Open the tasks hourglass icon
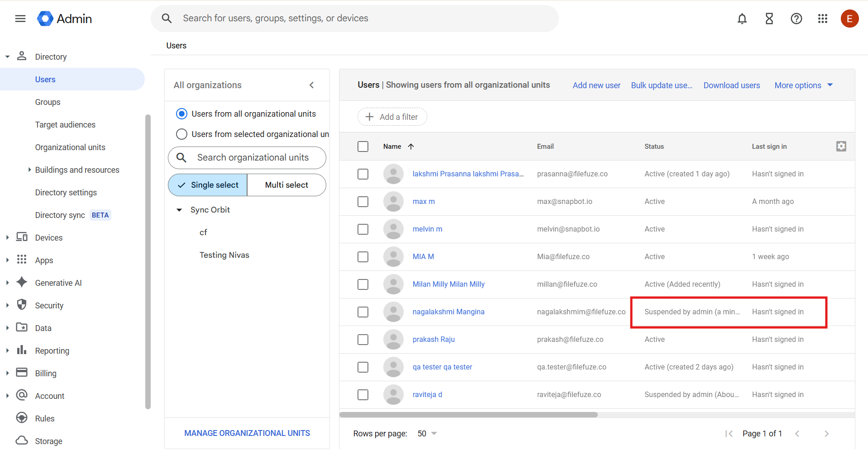 (769, 19)
